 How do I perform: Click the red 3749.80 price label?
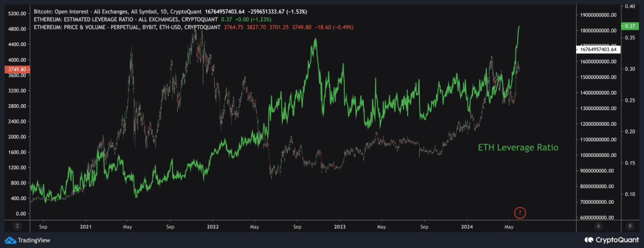pyautogui.click(x=15, y=69)
